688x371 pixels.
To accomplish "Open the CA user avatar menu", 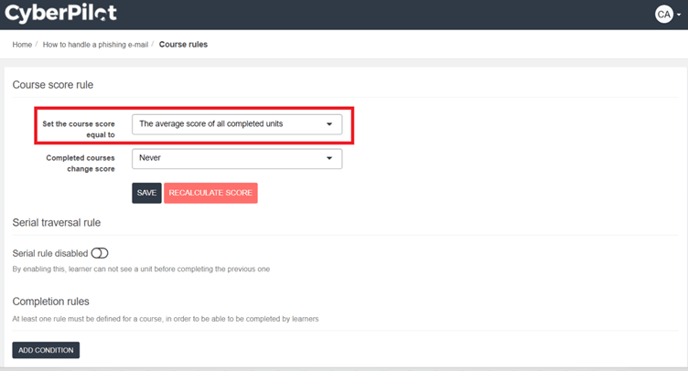I will (667, 14).
